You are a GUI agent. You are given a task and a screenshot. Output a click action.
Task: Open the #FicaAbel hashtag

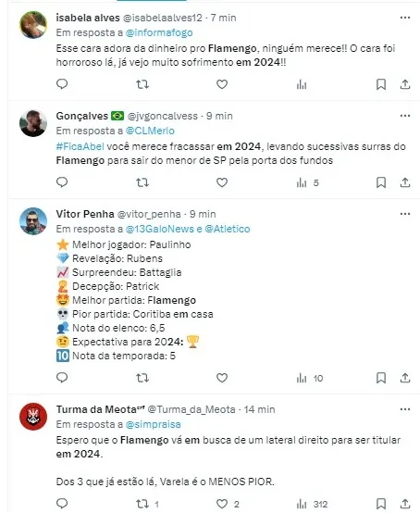[x=80, y=146]
